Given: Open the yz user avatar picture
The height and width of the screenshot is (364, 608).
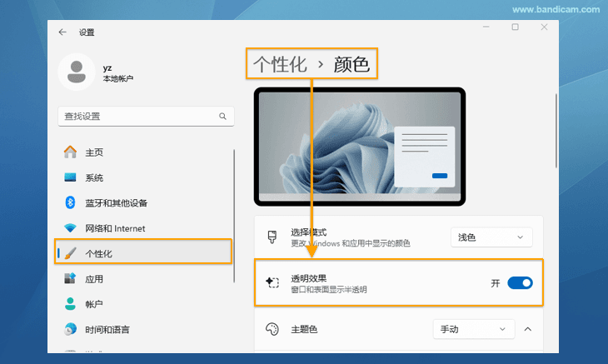Looking at the screenshot, I should click(x=77, y=72).
